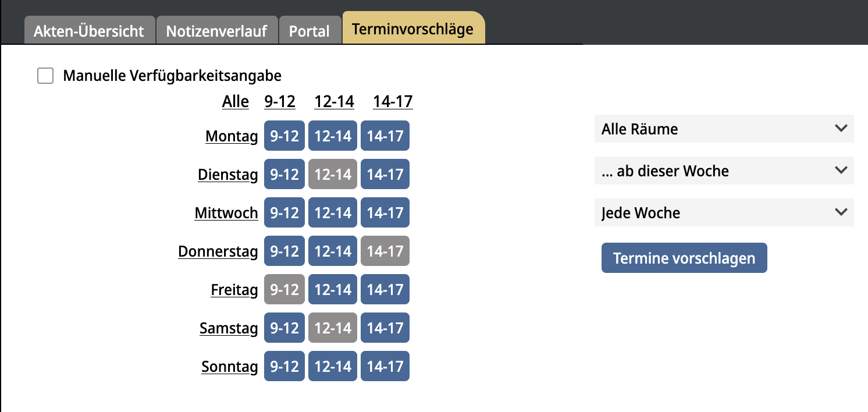868x412 pixels.
Task: Enable Manuelle Verfügbarkeitsangabe checkbox
Action: pos(45,76)
